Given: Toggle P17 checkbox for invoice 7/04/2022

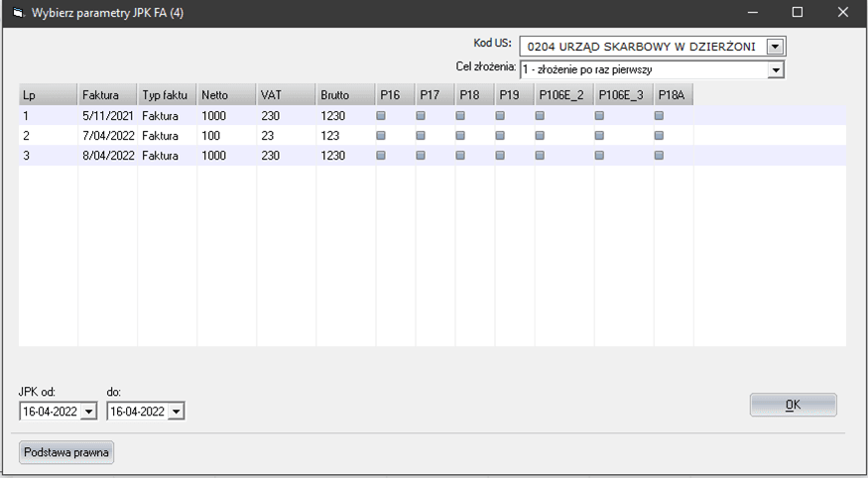Looking at the screenshot, I should coord(421,136).
